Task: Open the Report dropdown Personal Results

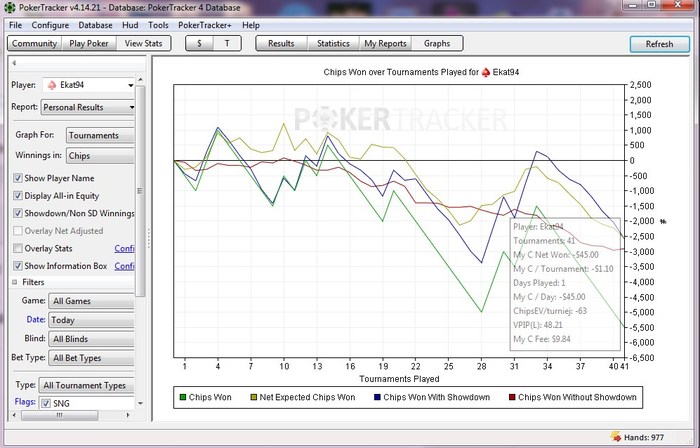Action: [x=88, y=107]
